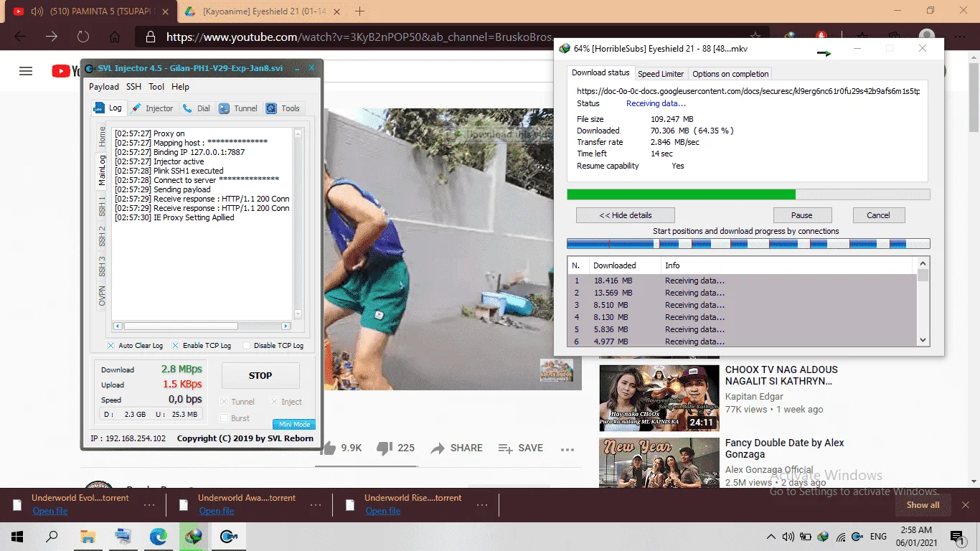
Task: Toggle Enable TCP Log checkbox
Action: (175, 345)
